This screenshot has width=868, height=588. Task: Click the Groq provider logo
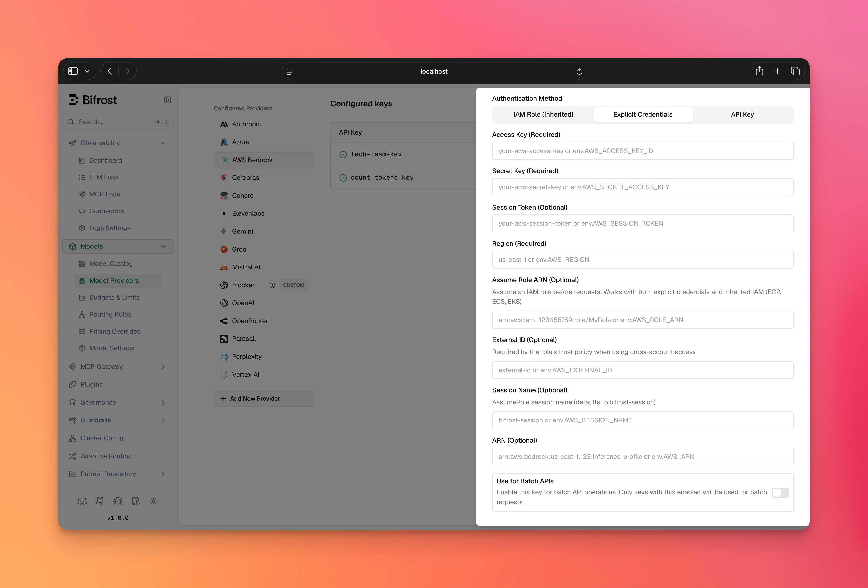pyautogui.click(x=224, y=249)
